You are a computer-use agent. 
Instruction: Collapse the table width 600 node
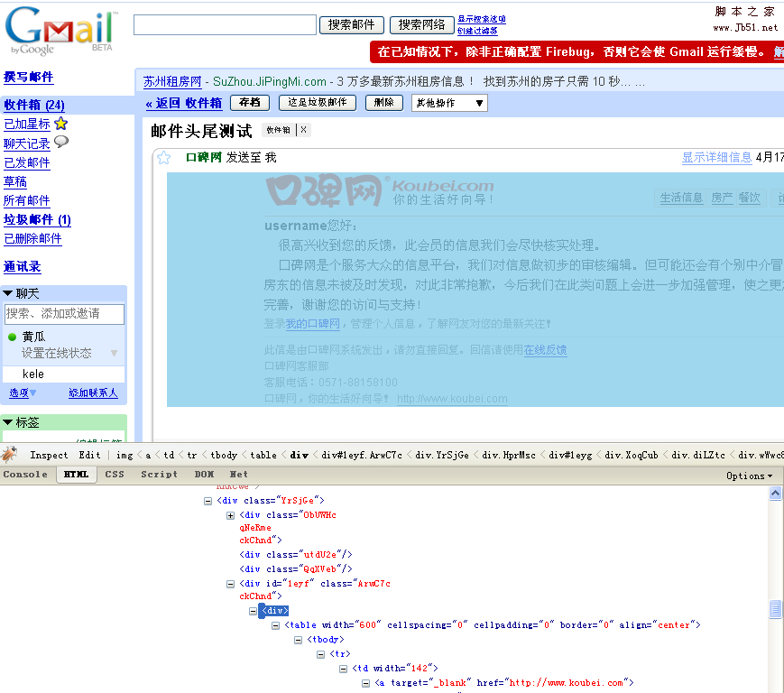[276, 625]
